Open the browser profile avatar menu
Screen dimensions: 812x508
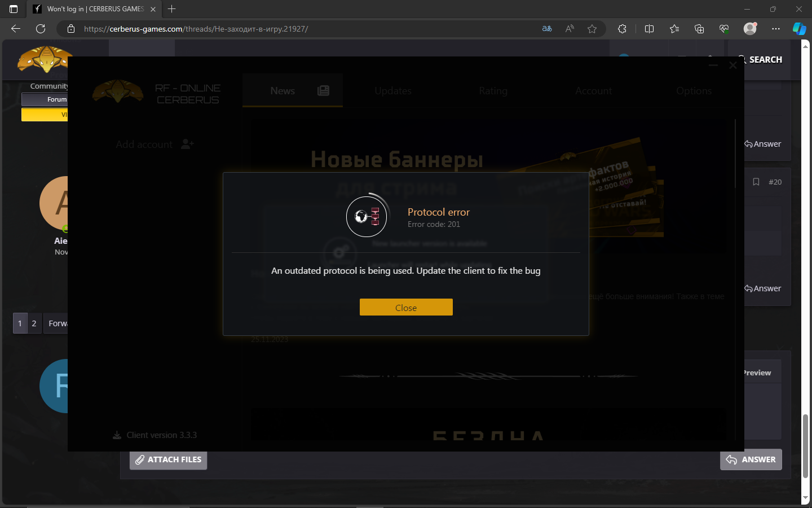(x=750, y=29)
